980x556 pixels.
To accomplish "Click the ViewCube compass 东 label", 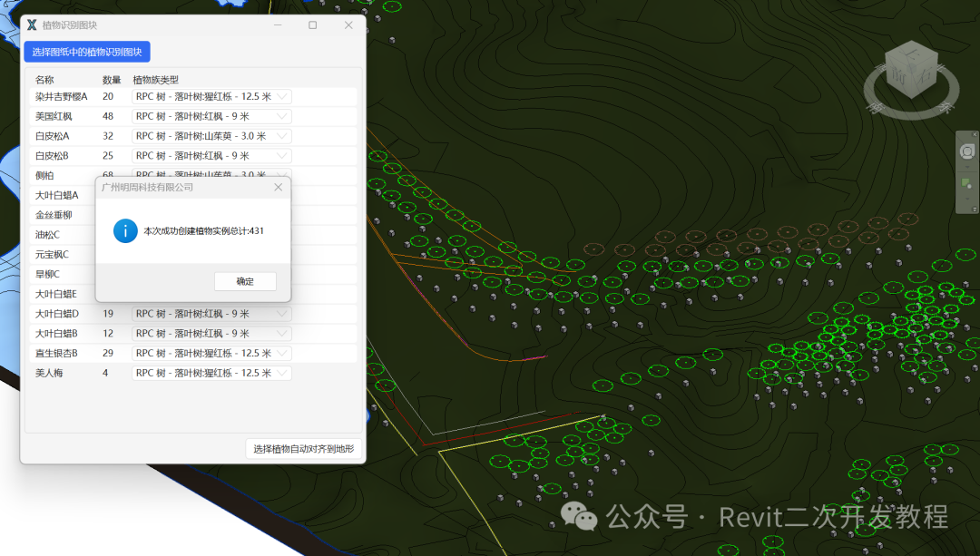I will click(946, 107).
